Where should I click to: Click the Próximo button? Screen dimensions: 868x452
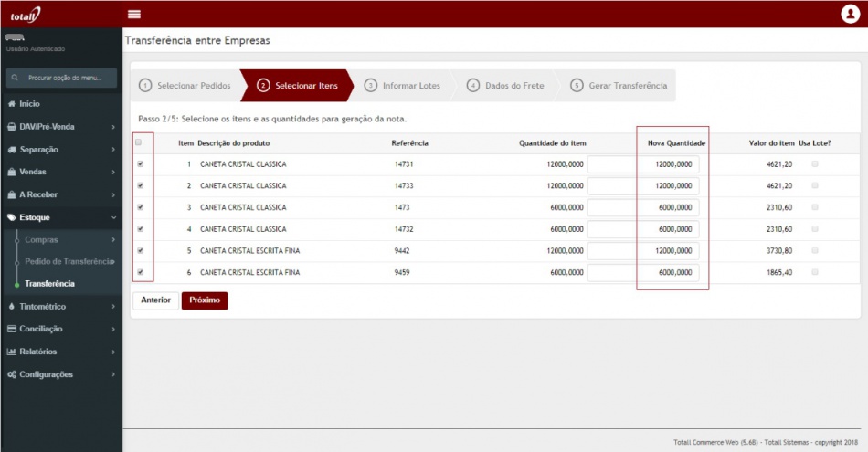205,300
